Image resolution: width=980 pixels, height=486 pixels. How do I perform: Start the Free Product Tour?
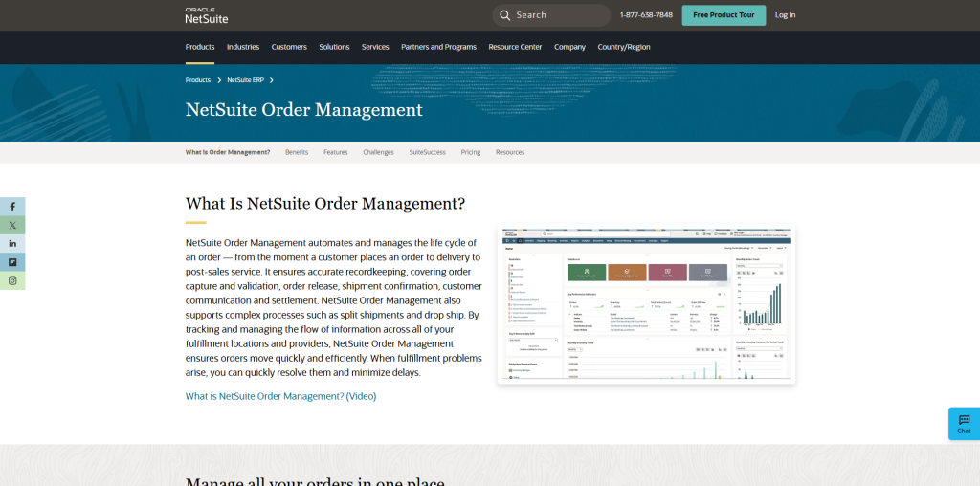pyautogui.click(x=724, y=15)
